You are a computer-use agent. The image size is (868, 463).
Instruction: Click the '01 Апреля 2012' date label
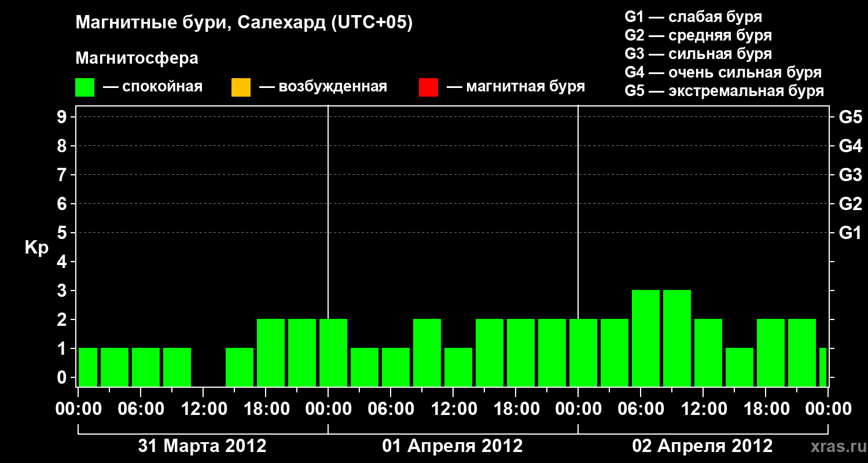[453, 446]
